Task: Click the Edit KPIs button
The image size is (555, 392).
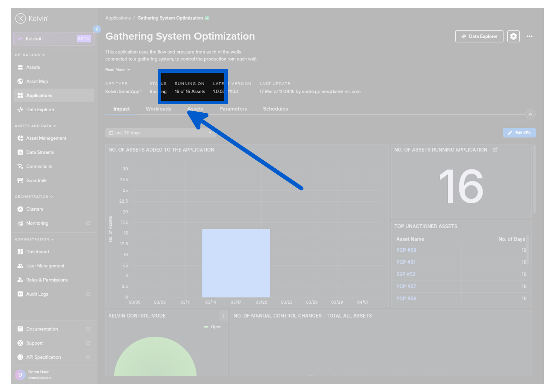Action: pos(519,133)
